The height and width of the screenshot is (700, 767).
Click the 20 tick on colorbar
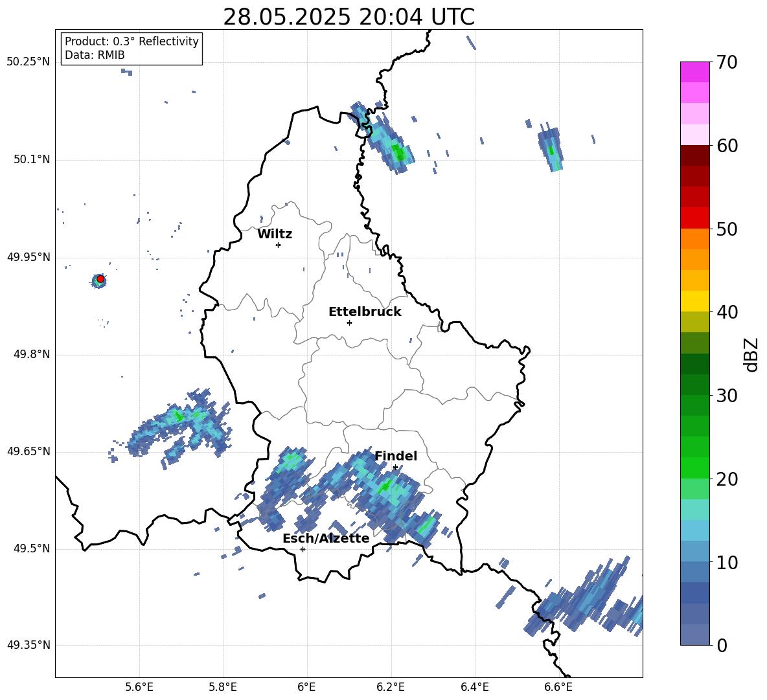click(x=726, y=479)
